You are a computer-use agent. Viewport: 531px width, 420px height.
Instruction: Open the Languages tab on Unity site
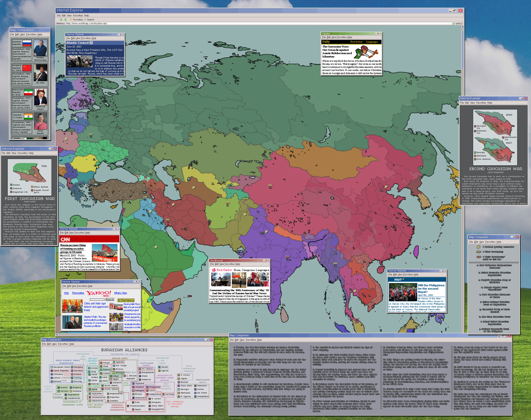coord(372,42)
